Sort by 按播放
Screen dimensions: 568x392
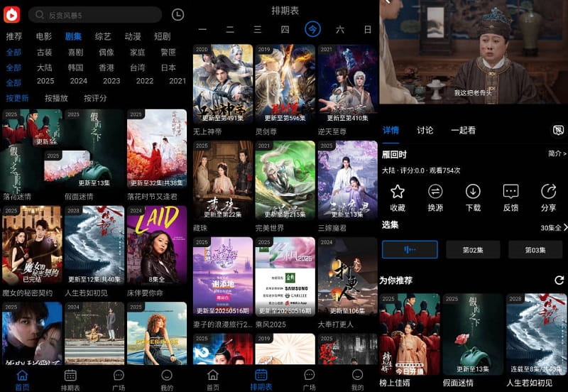[56, 98]
